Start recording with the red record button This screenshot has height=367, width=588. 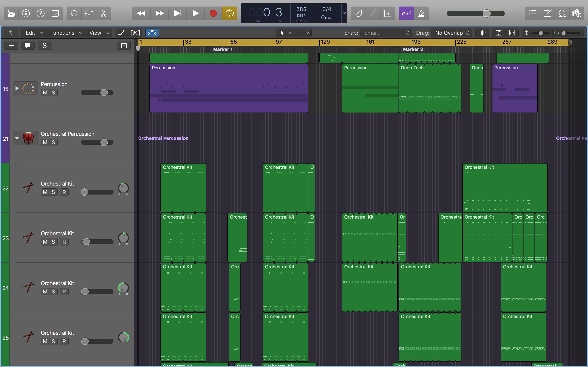213,13
